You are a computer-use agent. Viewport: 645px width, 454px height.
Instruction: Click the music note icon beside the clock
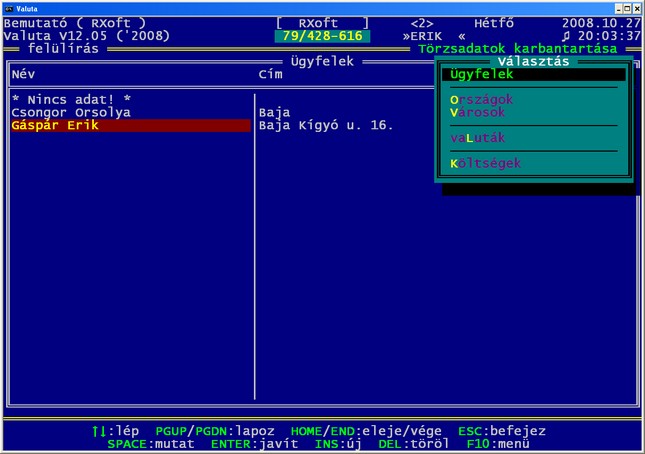point(566,36)
